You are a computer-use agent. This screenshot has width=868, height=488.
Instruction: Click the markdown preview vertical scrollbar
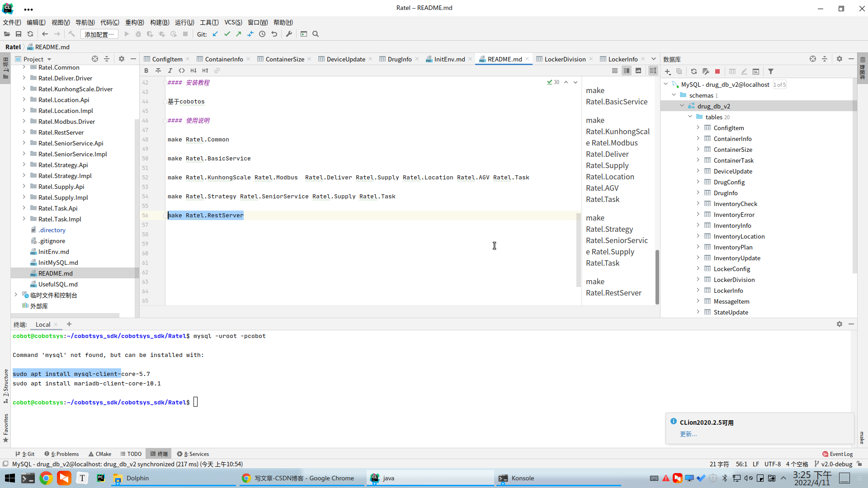click(657, 276)
